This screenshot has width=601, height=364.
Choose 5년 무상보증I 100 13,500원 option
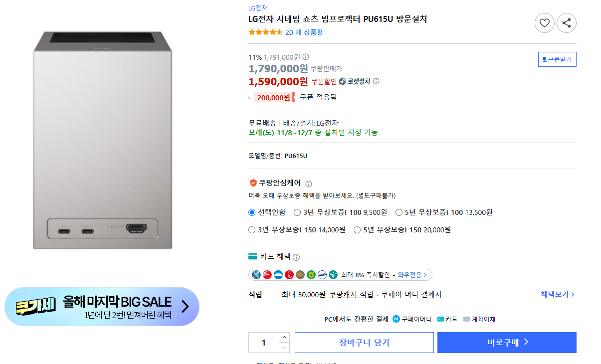pos(399,212)
